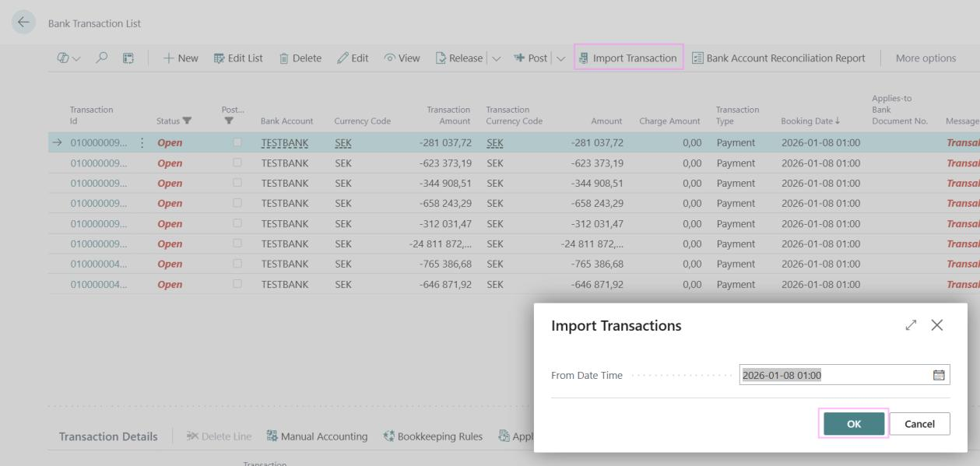Cancel the Import Transactions dialog
980x466 pixels.
pyautogui.click(x=920, y=423)
